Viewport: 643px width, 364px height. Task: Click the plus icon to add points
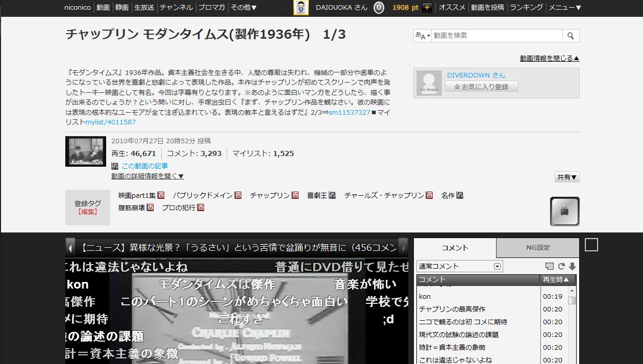pyautogui.click(x=427, y=8)
